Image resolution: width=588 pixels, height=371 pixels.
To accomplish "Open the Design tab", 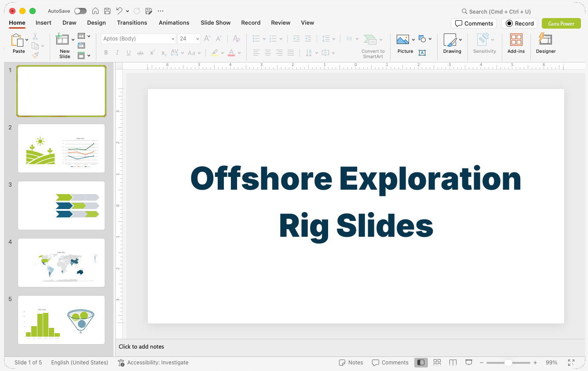I will click(96, 23).
